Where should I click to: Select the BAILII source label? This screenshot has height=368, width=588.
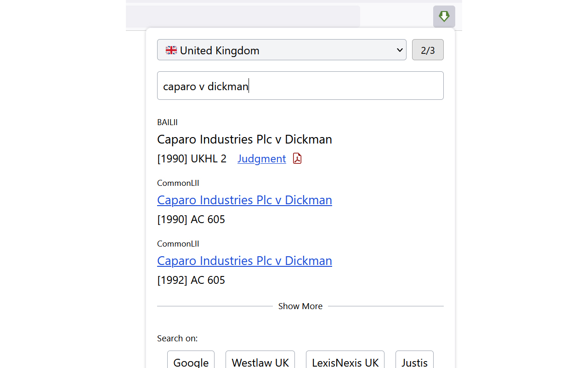[167, 122]
